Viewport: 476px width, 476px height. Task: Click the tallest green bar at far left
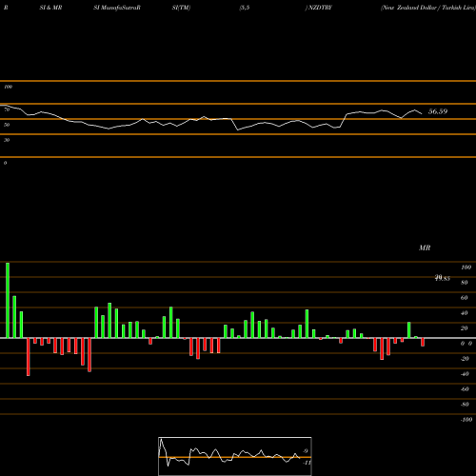[8, 300]
